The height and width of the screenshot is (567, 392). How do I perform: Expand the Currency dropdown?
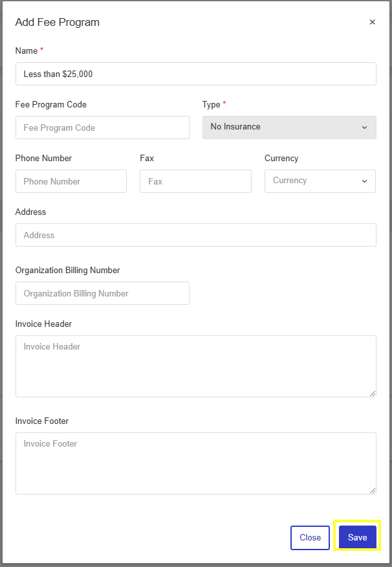point(320,181)
